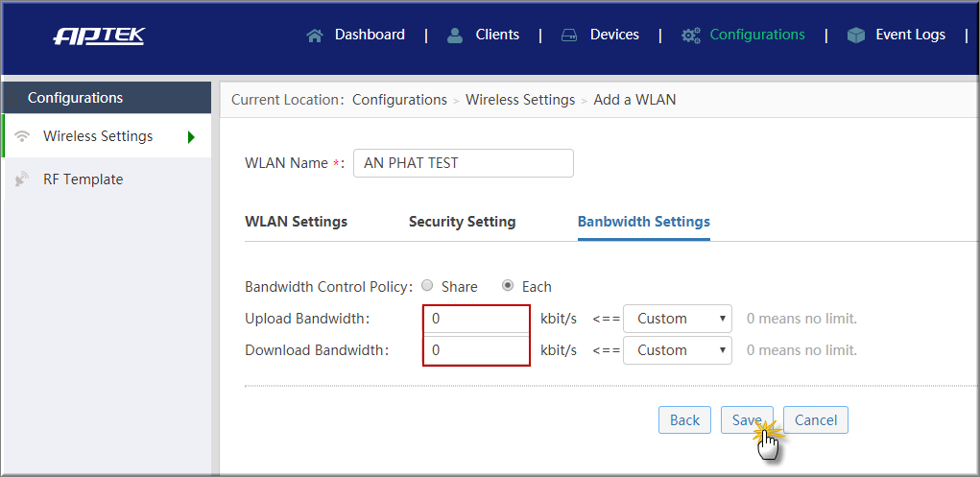
Task: Open the Banbwidth Settings tab
Action: (644, 222)
